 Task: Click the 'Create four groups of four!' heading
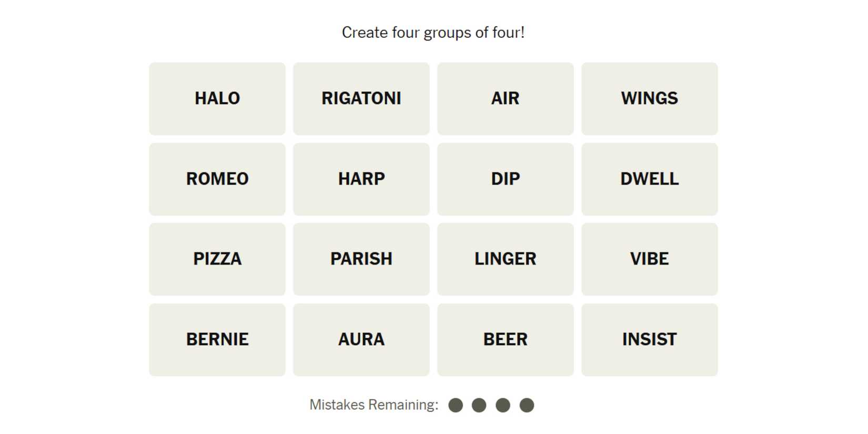(x=433, y=33)
